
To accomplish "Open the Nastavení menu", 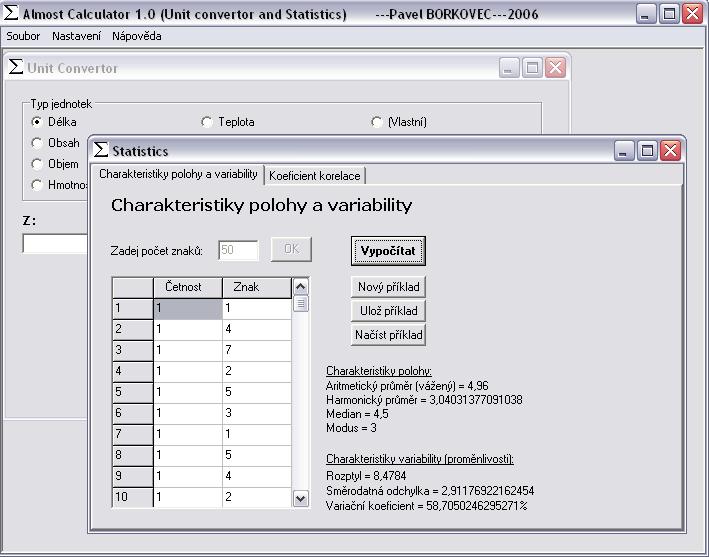I will point(76,36).
